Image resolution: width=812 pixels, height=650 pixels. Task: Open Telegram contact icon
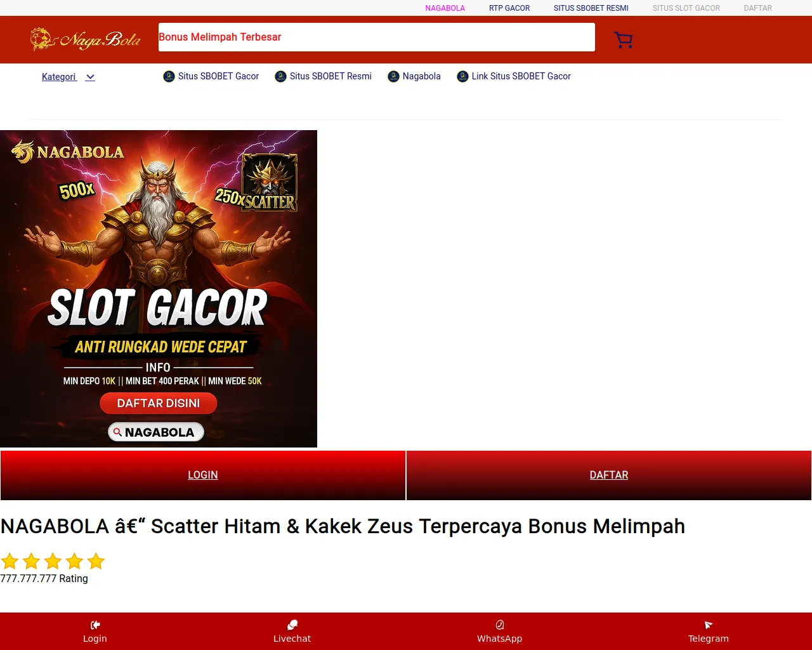[x=709, y=625]
